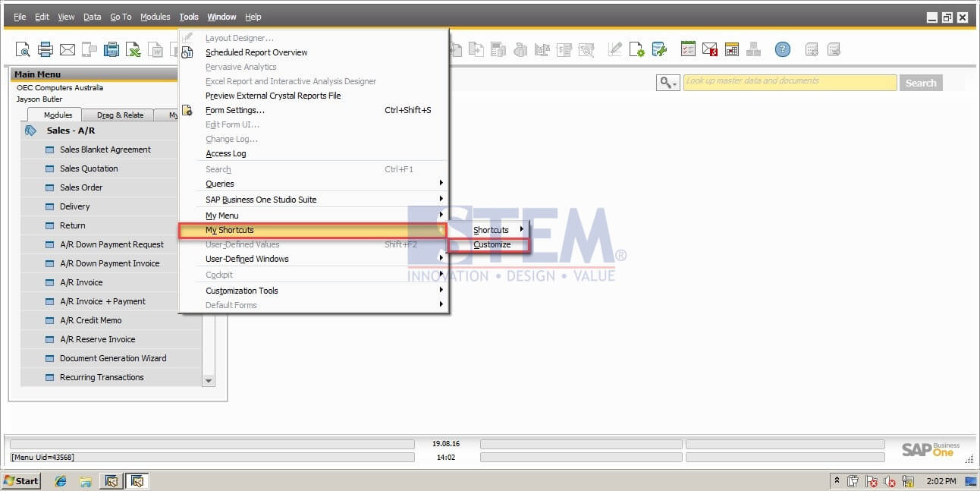
Task: Click the muted speaker volume tray icon
Action: (890, 481)
